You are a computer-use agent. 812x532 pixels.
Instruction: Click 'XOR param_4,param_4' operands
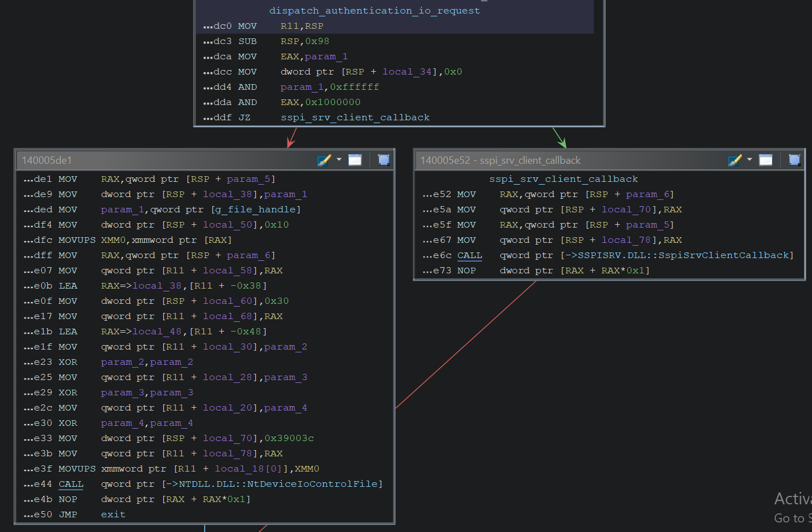(x=147, y=423)
